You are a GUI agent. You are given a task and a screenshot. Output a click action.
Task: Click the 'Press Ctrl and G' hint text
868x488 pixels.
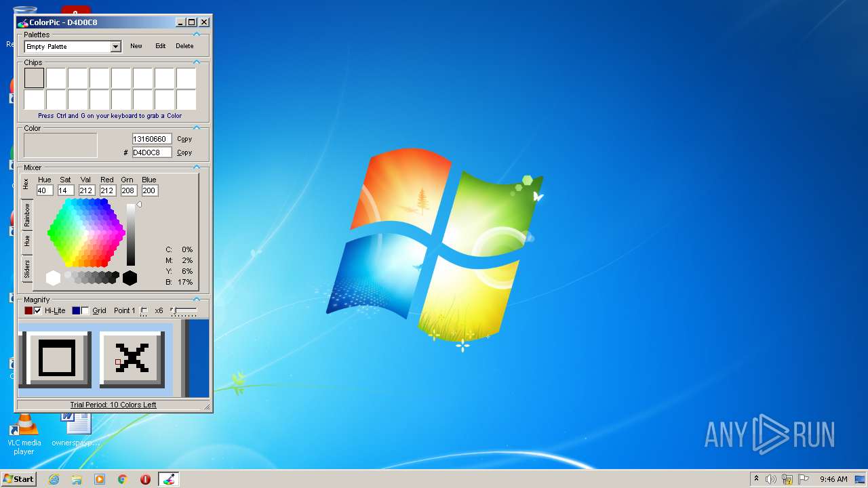110,116
